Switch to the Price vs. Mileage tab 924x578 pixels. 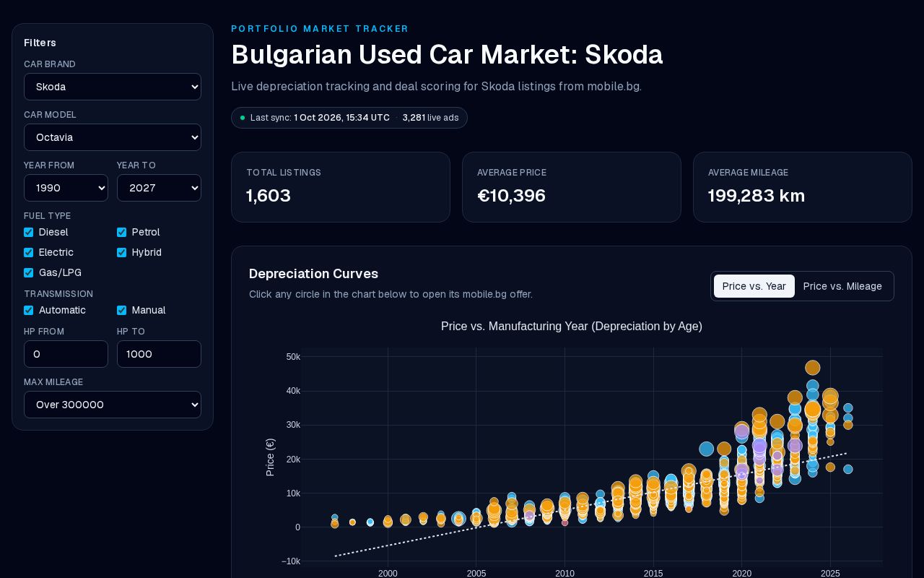[842, 286]
